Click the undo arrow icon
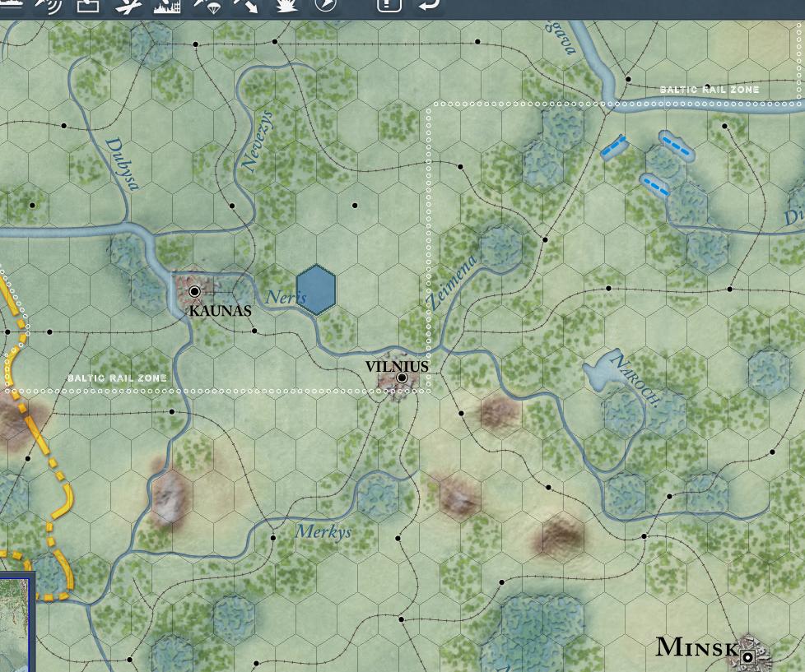Screen dimensions: 805x672 pos(429,4)
